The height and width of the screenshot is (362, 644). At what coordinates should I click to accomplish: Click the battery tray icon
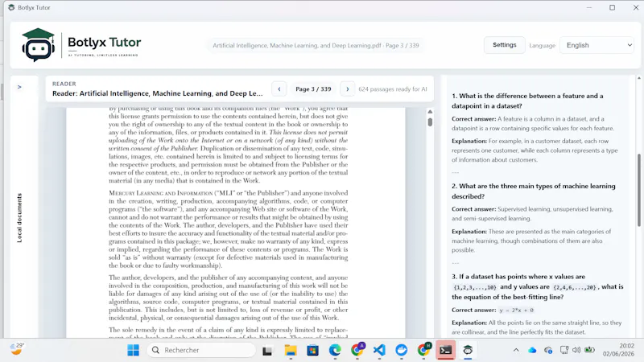point(590,350)
